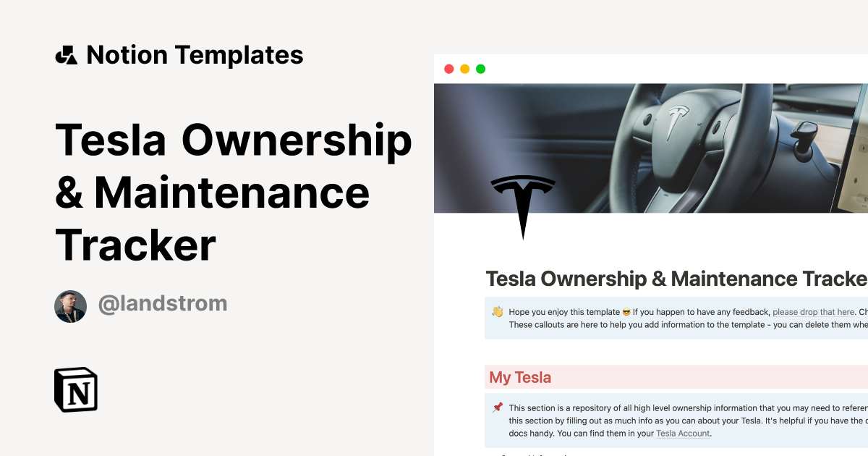Click the red traffic light in the preview window

point(448,69)
